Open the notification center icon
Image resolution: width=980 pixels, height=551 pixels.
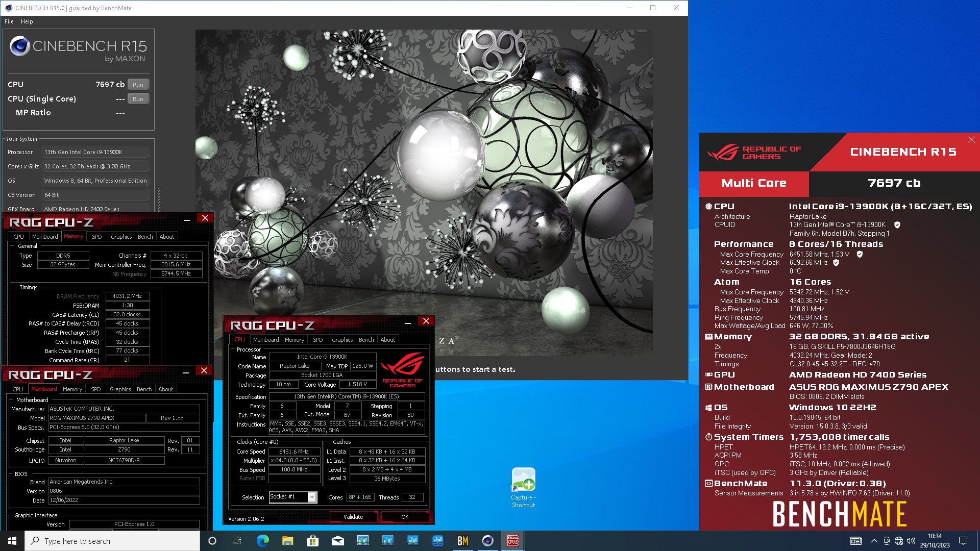pos(963,541)
